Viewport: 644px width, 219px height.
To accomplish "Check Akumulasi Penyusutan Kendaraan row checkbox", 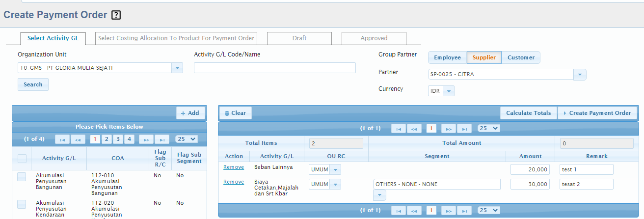I will [x=22, y=204].
